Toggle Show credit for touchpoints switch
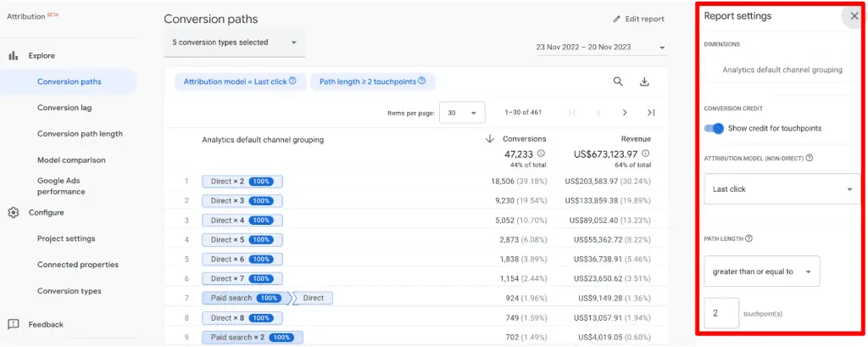Screen dimensions: 868x347 coord(714,128)
